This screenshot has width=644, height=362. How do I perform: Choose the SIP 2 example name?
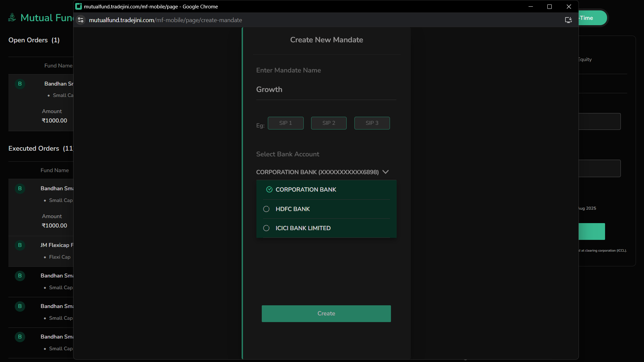coord(329,123)
